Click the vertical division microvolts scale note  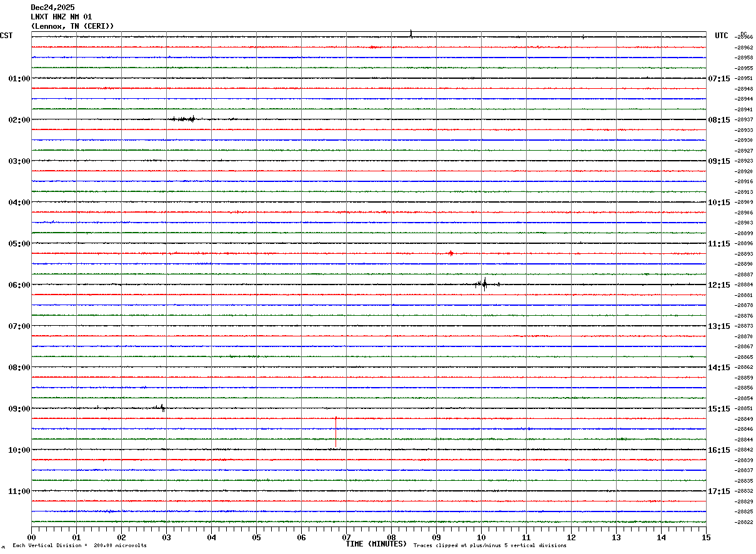point(79,546)
